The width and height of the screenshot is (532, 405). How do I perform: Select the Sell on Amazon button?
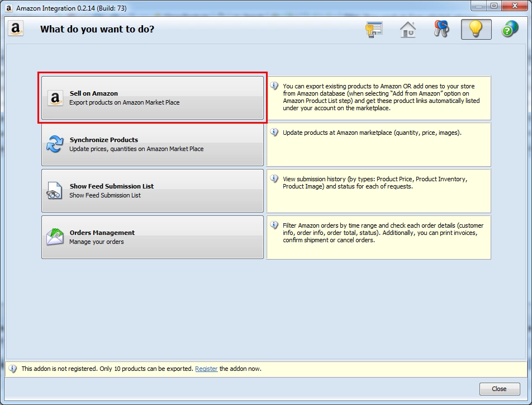tap(153, 98)
